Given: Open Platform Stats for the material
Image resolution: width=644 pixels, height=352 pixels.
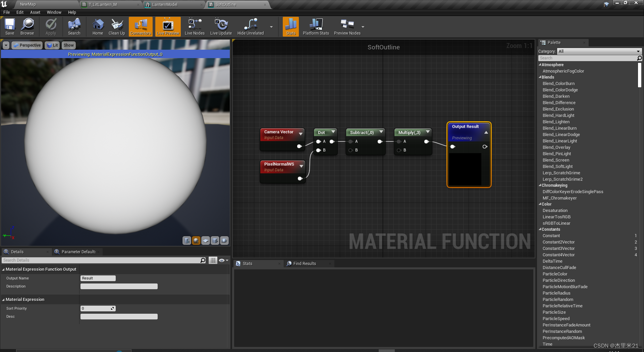Looking at the screenshot, I should [316, 27].
